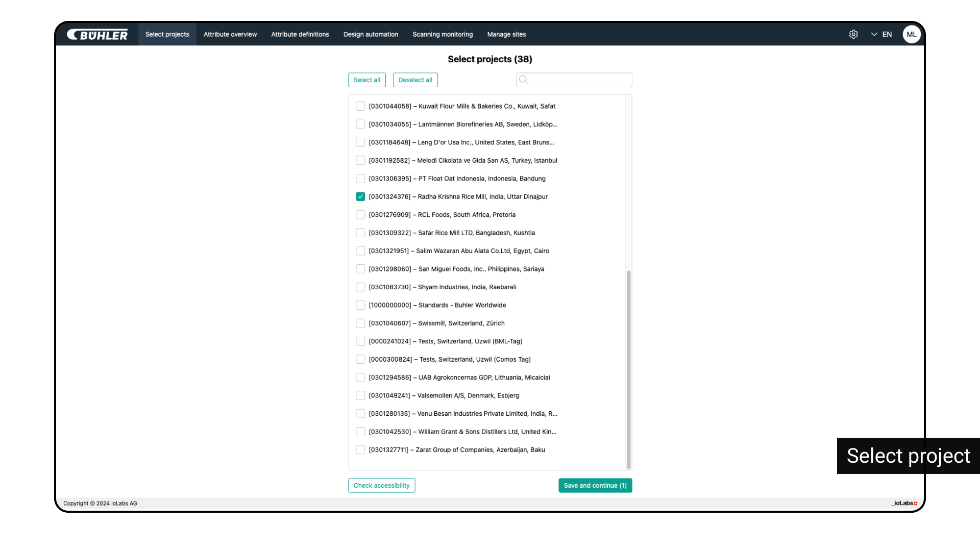Click the ioLabs footer logo
The height and width of the screenshot is (551, 980).
coord(904,503)
